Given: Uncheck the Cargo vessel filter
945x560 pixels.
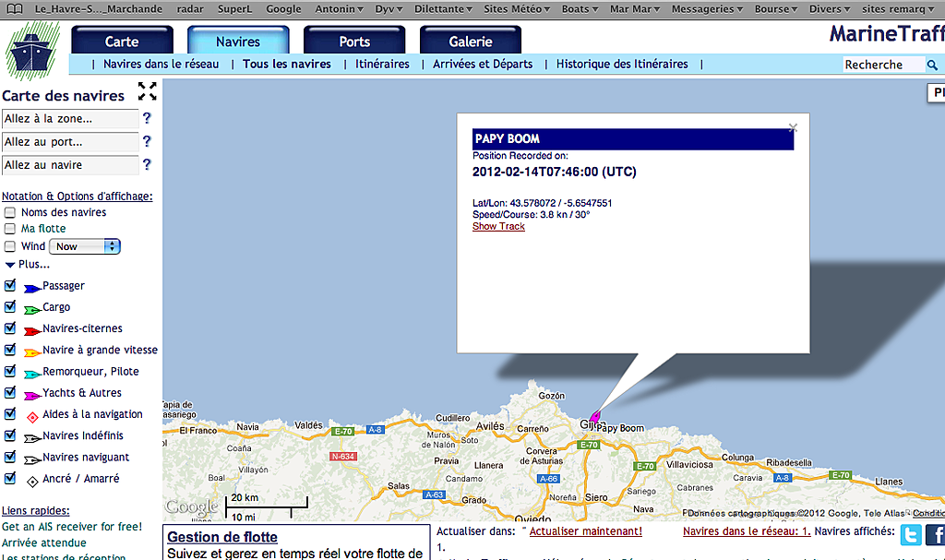Looking at the screenshot, I should click(x=9, y=307).
